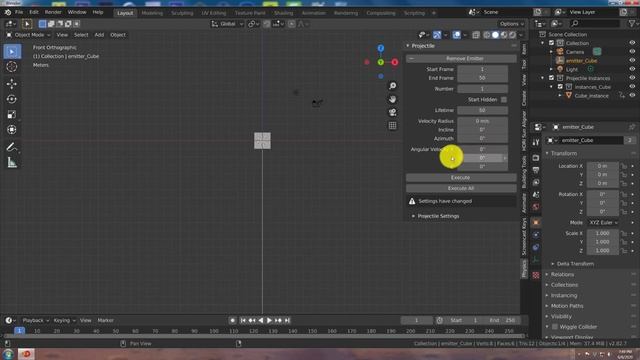Open the timeline Marker menu

click(105, 320)
